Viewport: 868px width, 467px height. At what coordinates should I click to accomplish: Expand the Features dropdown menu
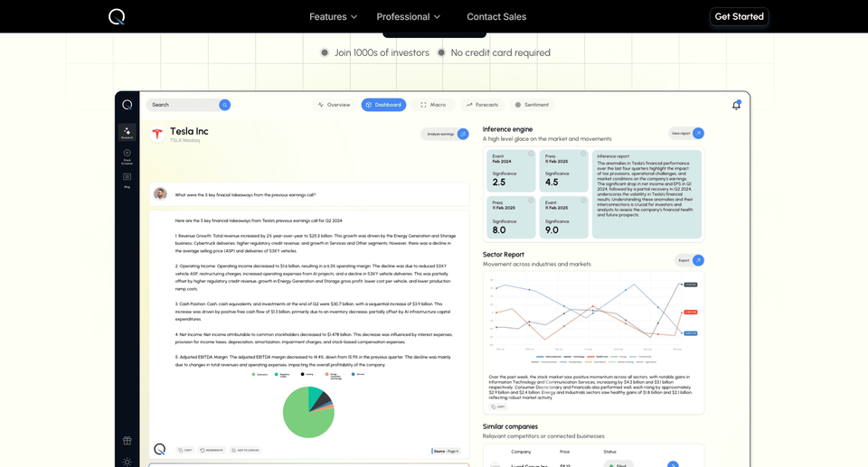[x=333, y=16]
